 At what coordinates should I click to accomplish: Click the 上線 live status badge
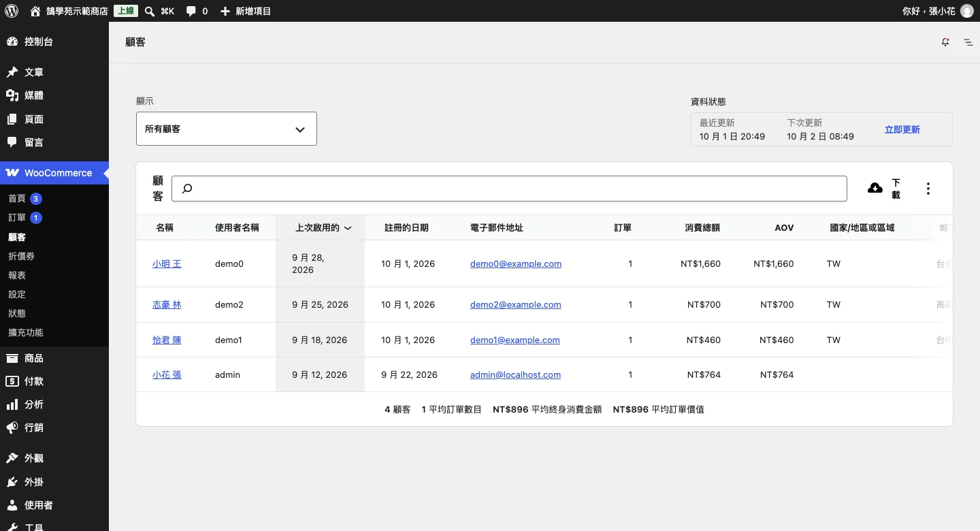point(126,11)
